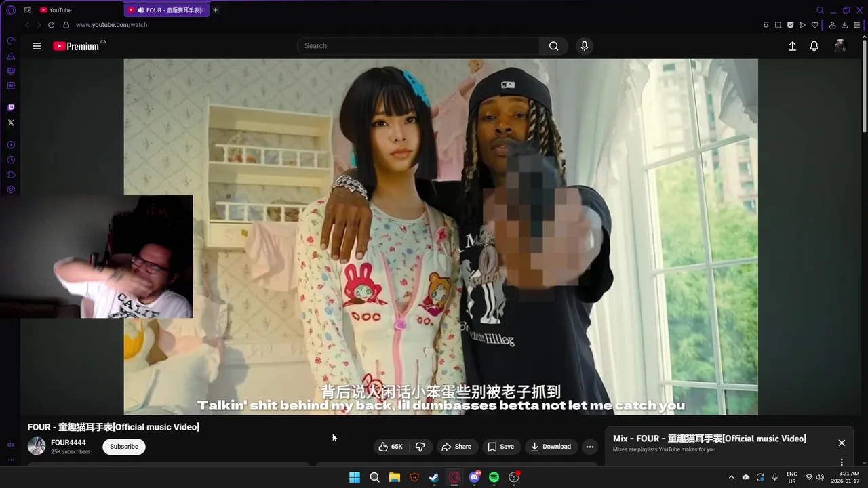The width and height of the screenshot is (868, 488).
Task: Go forward to next page
Action: coord(39,25)
